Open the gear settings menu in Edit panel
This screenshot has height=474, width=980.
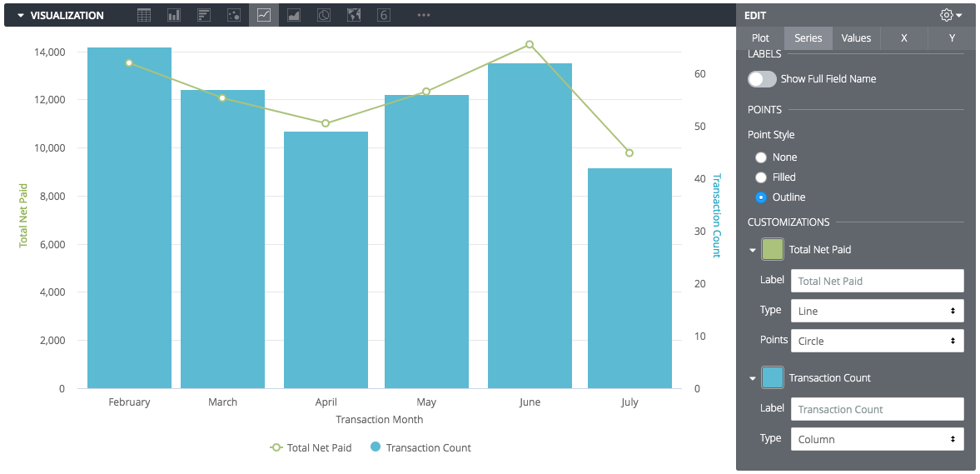[x=950, y=15]
